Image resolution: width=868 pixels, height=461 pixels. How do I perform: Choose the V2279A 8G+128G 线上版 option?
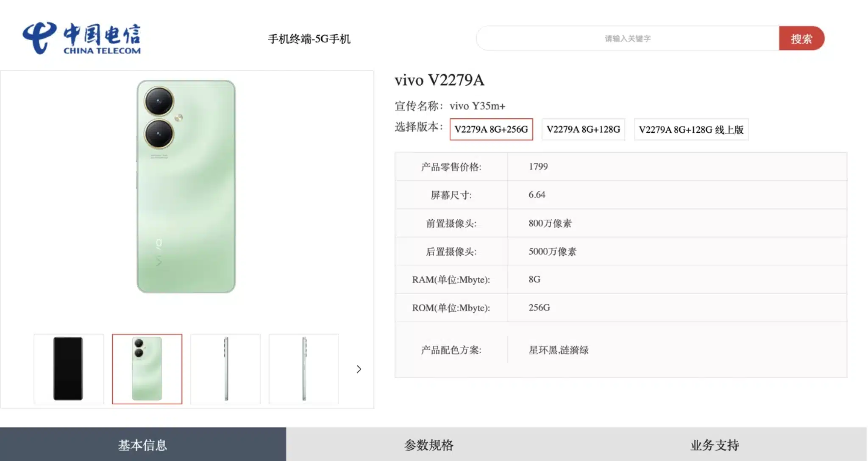(x=691, y=129)
